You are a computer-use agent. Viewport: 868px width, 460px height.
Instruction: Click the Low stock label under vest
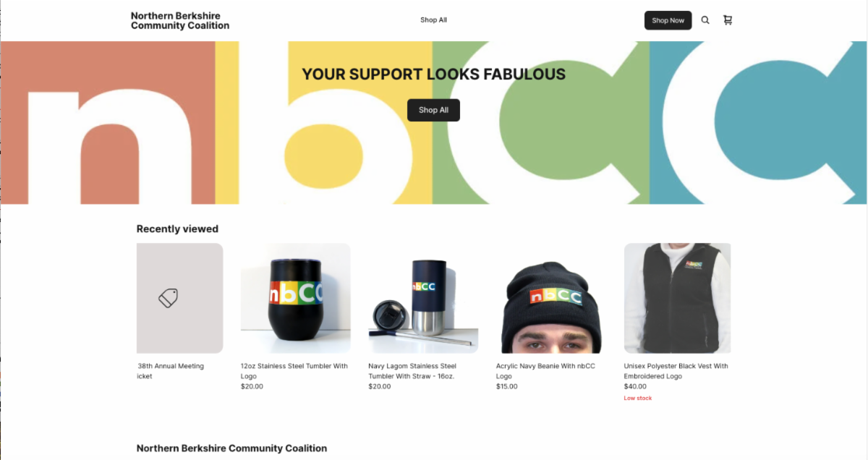click(638, 399)
